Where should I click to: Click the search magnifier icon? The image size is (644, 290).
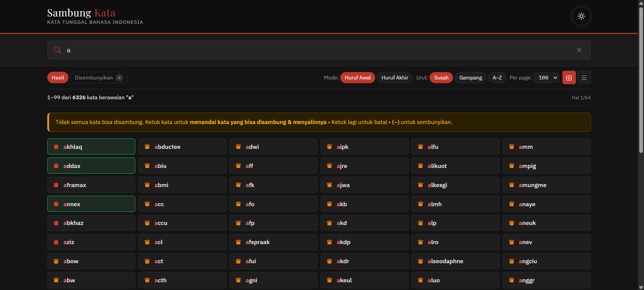(x=57, y=50)
